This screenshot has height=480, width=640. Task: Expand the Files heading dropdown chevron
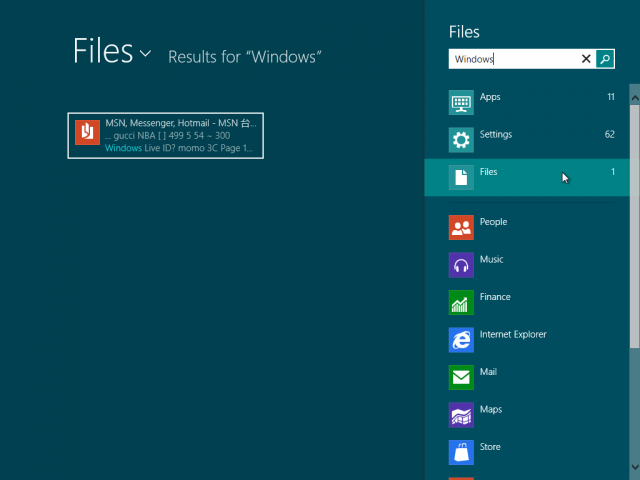[x=145, y=53]
